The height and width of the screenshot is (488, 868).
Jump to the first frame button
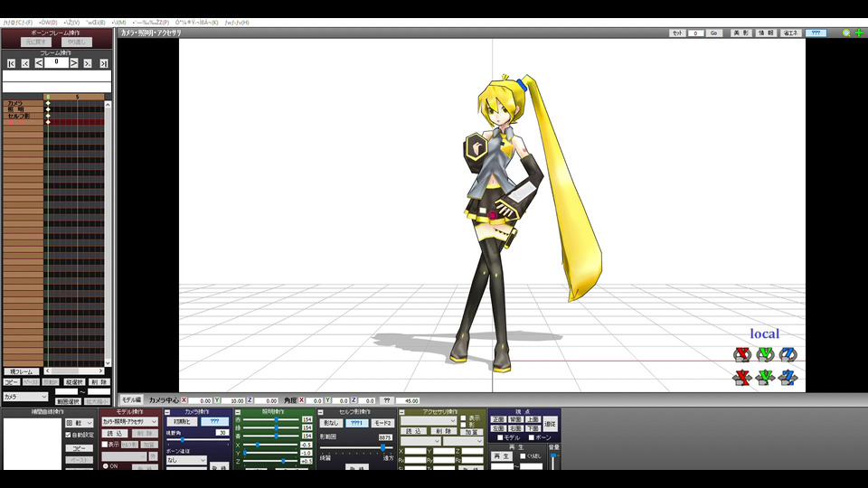(x=11, y=63)
